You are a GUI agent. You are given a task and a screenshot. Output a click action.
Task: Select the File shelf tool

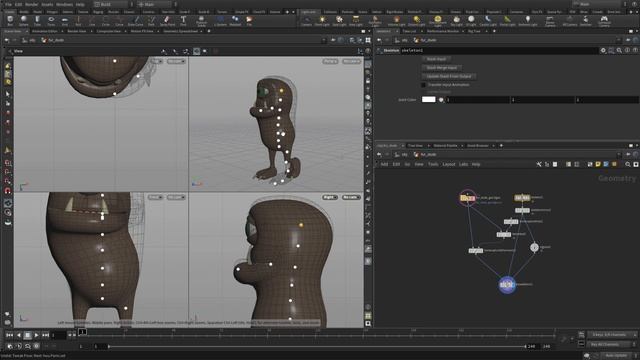(x=249, y=21)
